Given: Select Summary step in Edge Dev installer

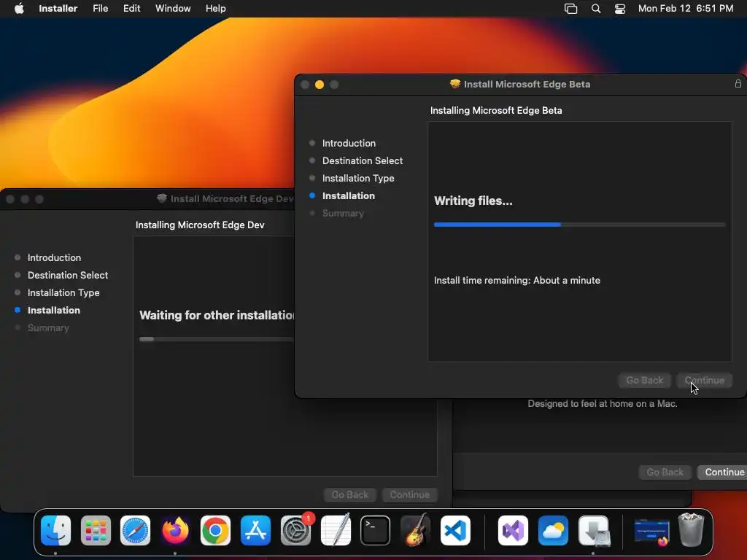Looking at the screenshot, I should (x=48, y=328).
